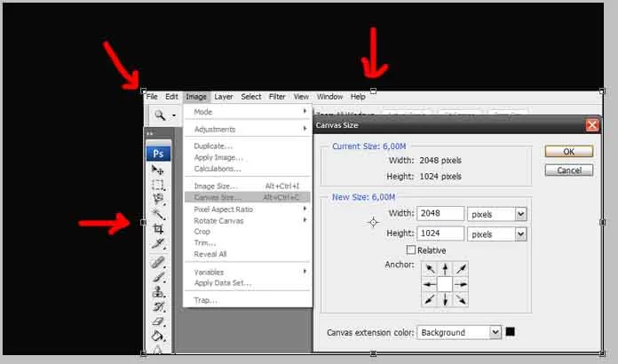Choose Crop in the Image menu
The width and height of the screenshot is (618, 364).
pos(248,231)
